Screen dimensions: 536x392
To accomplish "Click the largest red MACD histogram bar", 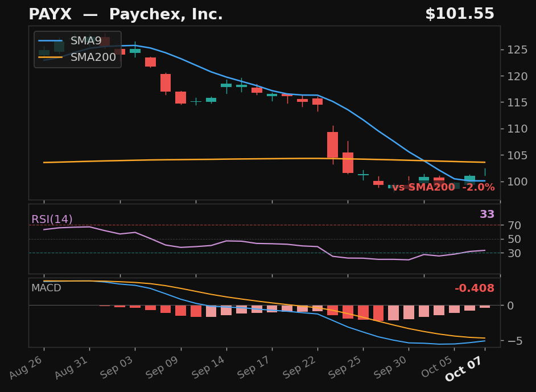I will point(378,313).
